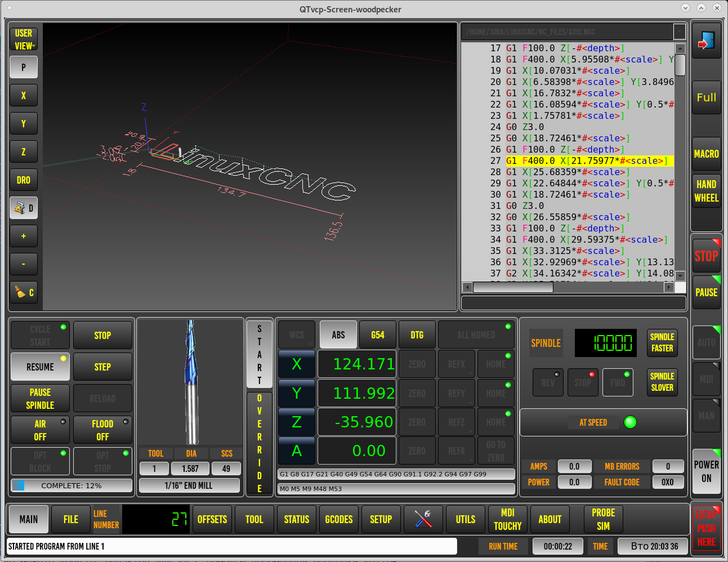The width and height of the screenshot is (728, 562).
Task: Click the COMPLETE 12% progress bar
Action: (x=72, y=485)
